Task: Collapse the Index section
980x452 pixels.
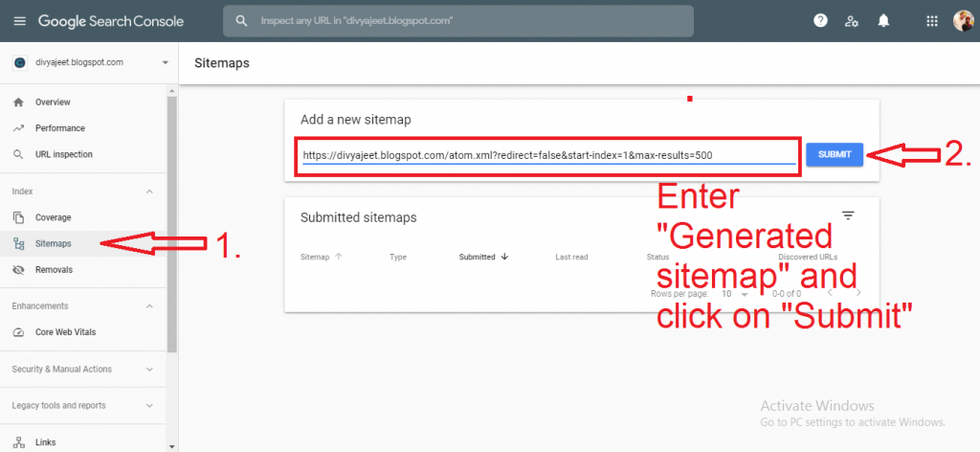Action: [149, 192]
